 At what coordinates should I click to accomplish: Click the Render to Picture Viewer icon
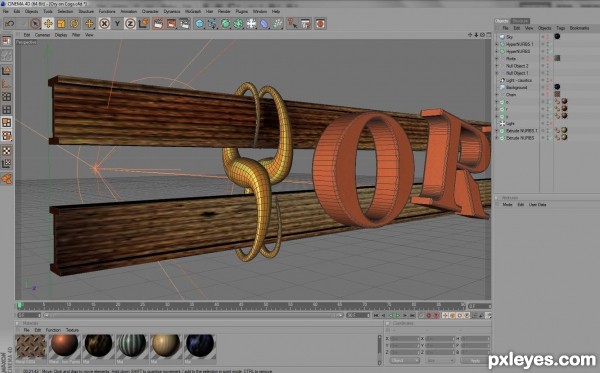[171, 24]
